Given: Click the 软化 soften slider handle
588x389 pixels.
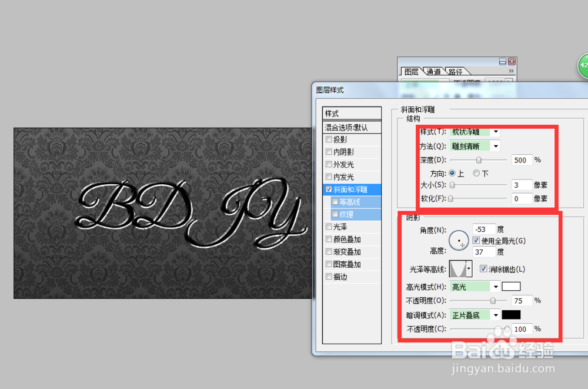Looking at the screenshot, I should [x=451, y=199].
